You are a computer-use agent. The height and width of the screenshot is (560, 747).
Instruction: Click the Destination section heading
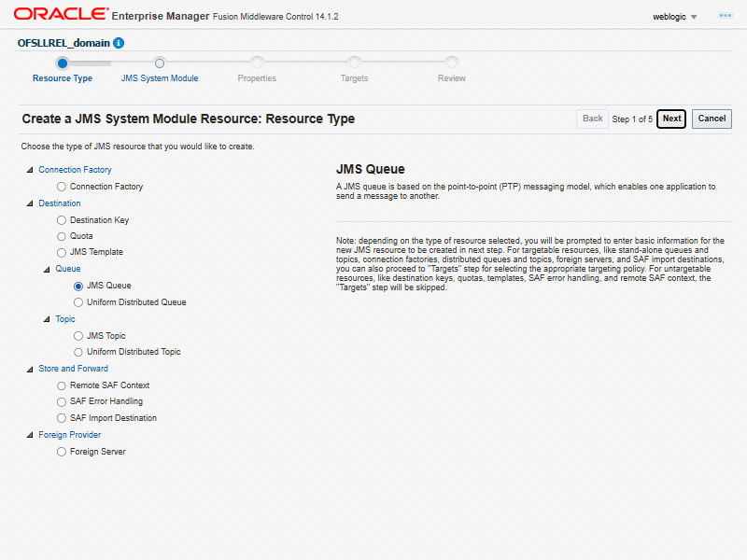[60, 203]
